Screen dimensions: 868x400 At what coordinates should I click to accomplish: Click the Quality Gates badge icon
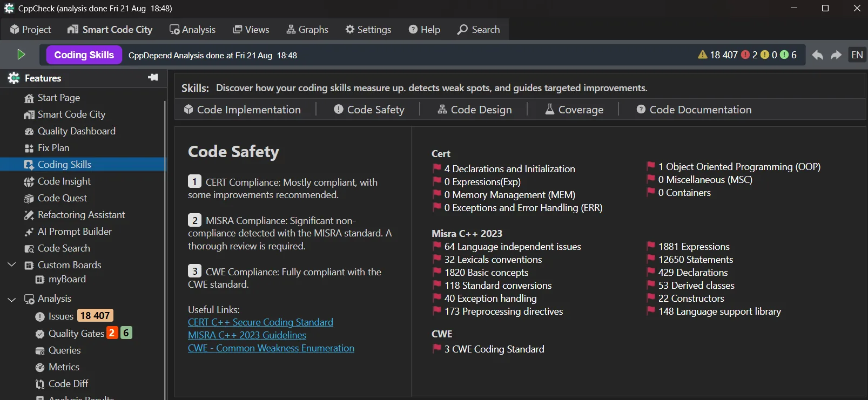click(x=40, y=334)
